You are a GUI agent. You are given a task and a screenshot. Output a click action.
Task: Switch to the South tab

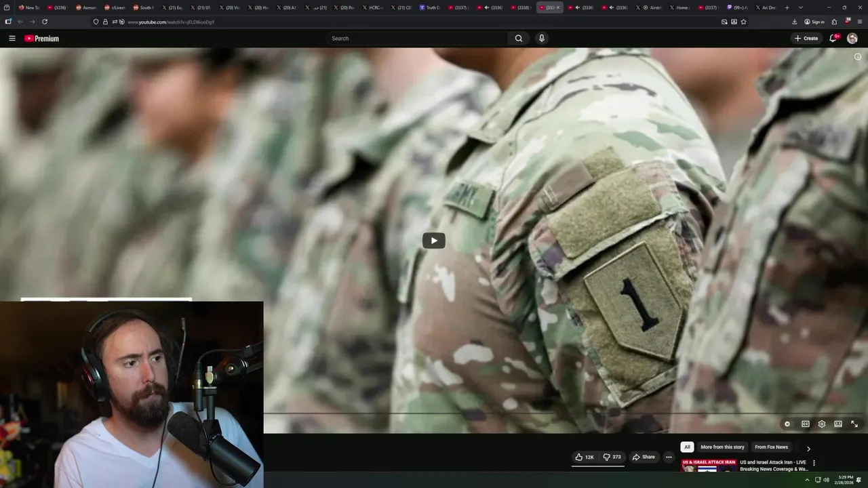pos(144,7)
